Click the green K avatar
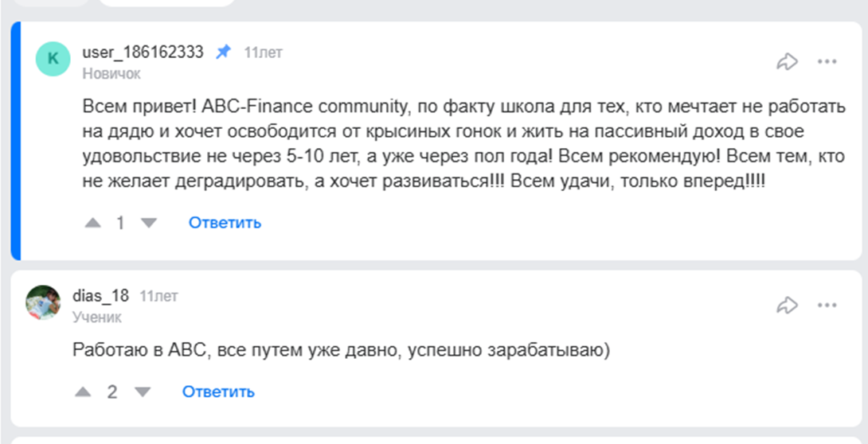Image resolution: width=868 pixels, height=444 pixels. [x=53, y=58]
